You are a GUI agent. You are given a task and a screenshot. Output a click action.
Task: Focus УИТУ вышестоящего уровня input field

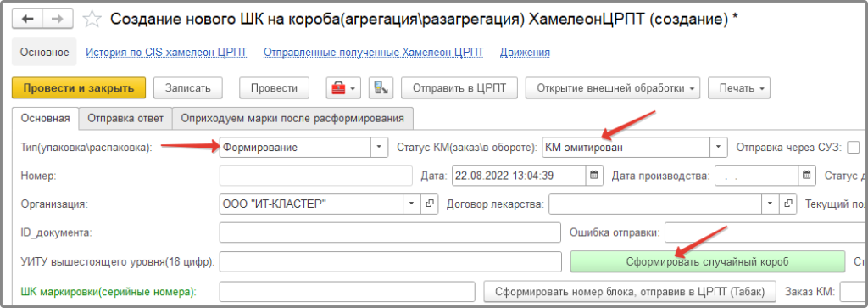click(390, 261)
